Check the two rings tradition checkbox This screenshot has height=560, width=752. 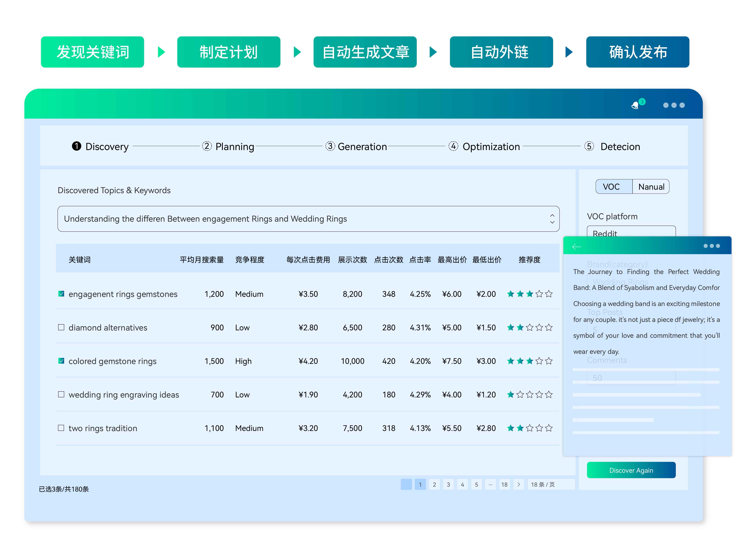click(61, 428)
